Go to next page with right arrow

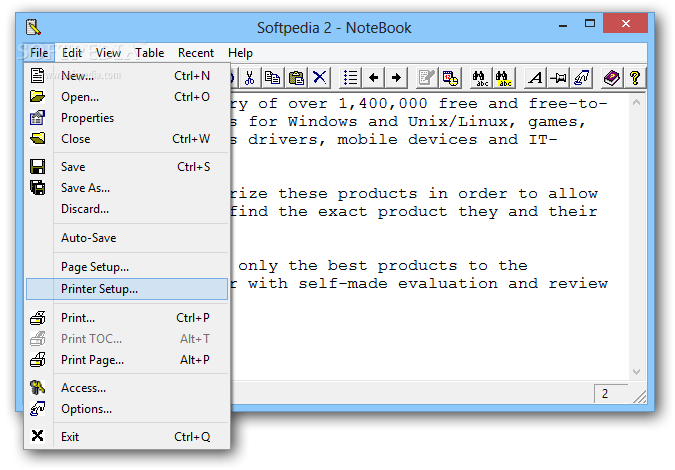(396, 78)
